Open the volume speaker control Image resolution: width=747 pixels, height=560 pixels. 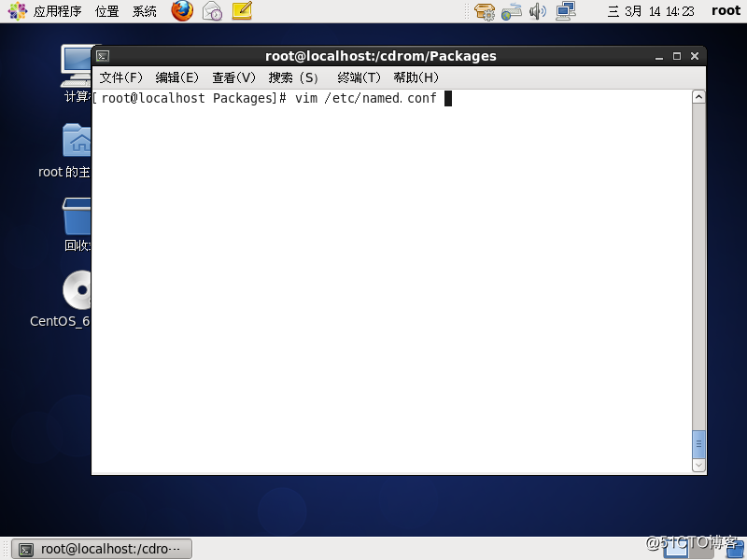[538, 11]
